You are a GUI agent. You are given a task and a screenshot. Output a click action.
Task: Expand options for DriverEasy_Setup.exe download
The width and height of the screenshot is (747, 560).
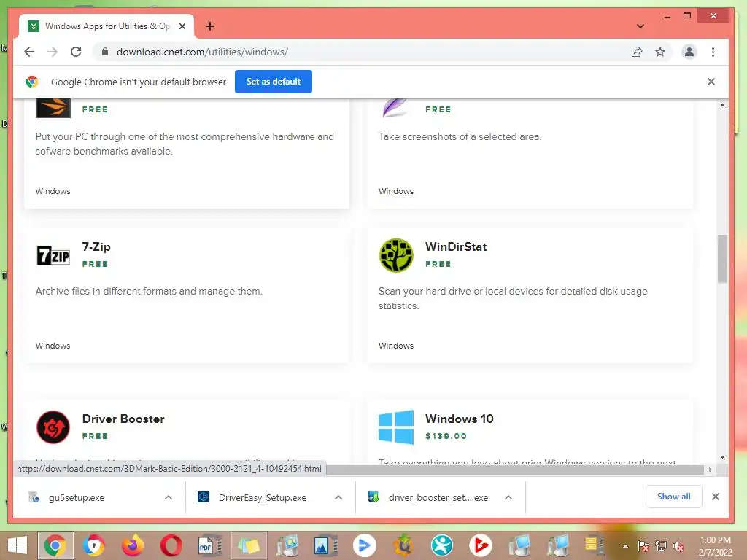point(338,497)
